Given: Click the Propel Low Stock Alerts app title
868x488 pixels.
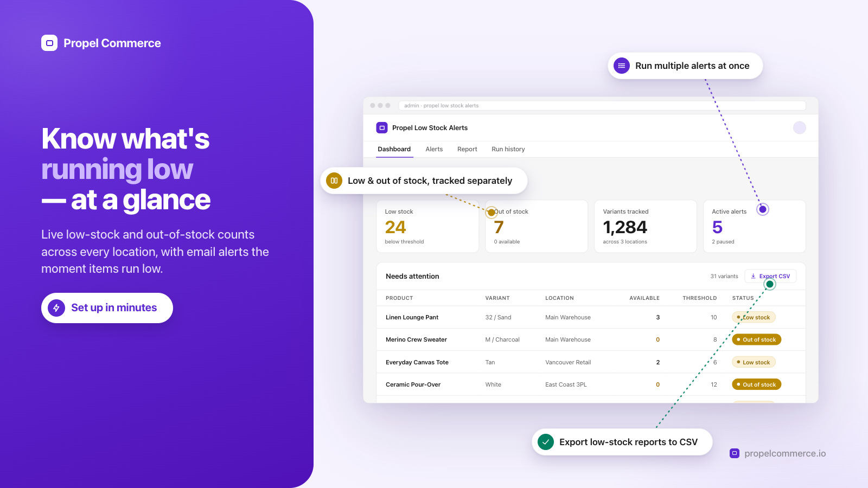Looking at the screenshot, I should (x=430, y=128).
